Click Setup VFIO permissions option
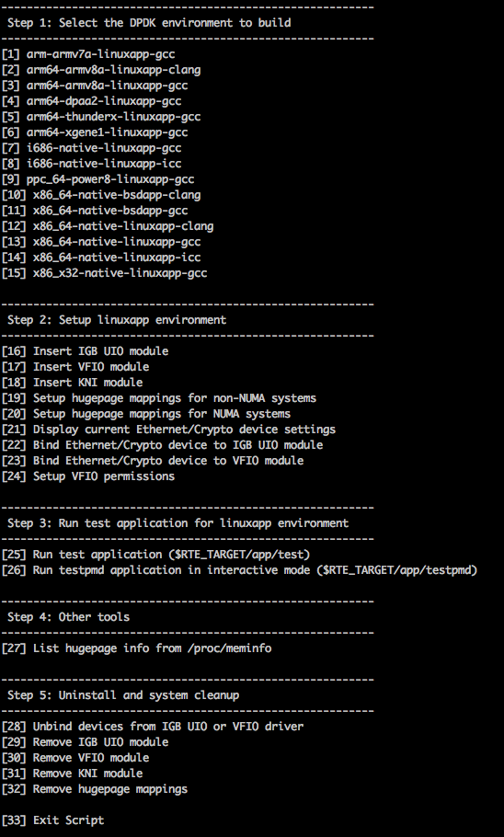 point(88,476)
